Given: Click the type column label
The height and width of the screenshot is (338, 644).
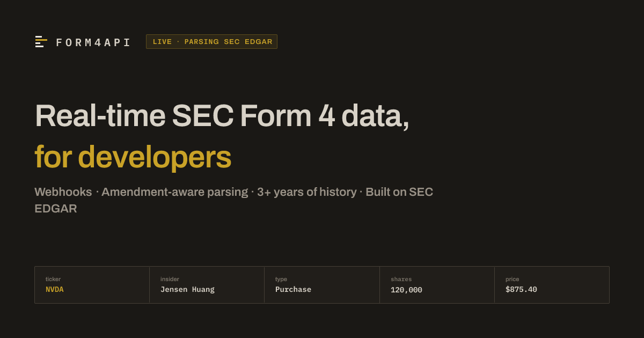Looking at the screenshot, I should click(x=281, y=279).
